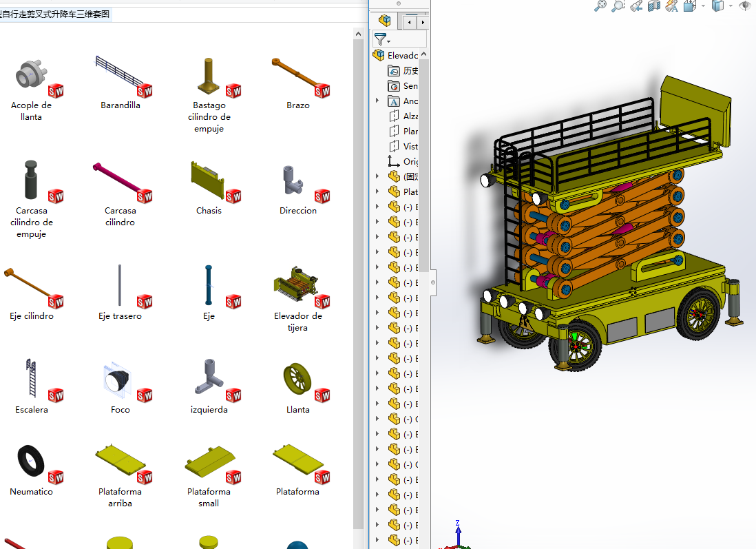Open the View Orientation dropdown arrow
Viewport: 756px width, 549px height.
[703, 6]
